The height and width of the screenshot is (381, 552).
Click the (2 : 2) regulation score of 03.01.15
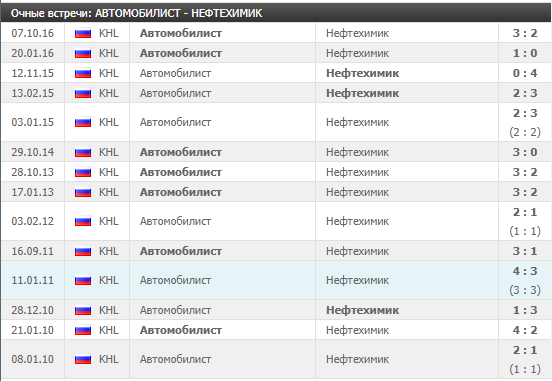[525, 132]
